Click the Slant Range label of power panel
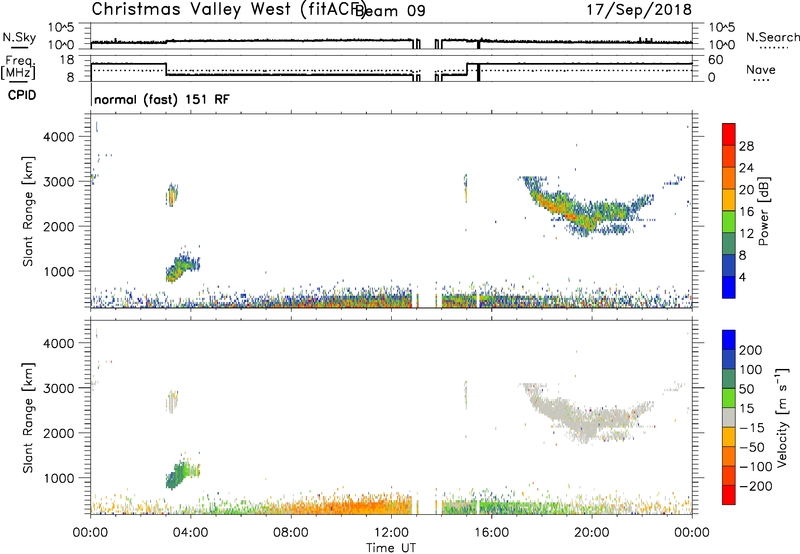The width and height of the screenshot is (800, 554). coord(27,211)
